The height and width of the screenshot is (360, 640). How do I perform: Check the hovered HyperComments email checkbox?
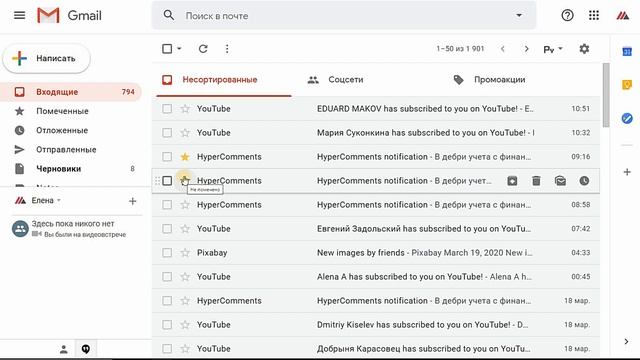click(x=167, y=181)
